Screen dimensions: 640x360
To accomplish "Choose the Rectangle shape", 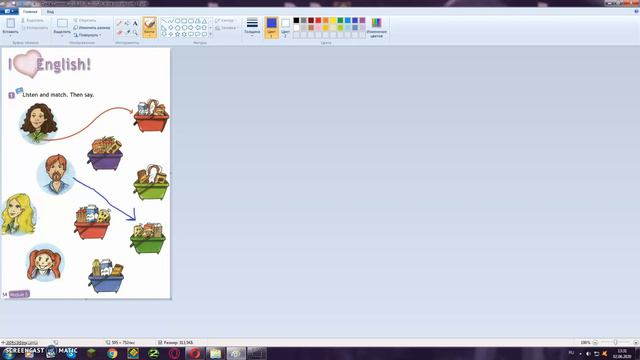I will tap(184, 21).
